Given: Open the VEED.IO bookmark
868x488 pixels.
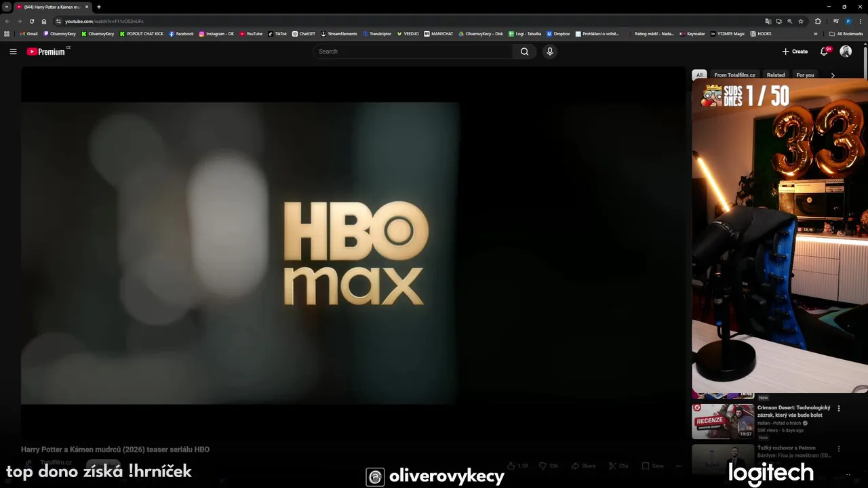Looking at the screenshot, I should (408, 33).
